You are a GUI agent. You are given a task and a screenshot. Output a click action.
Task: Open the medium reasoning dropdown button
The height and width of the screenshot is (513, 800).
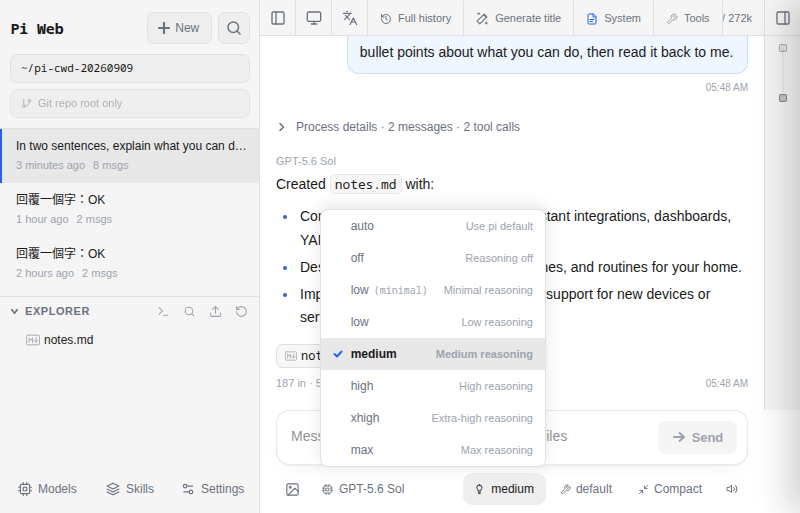coord(505,489)
